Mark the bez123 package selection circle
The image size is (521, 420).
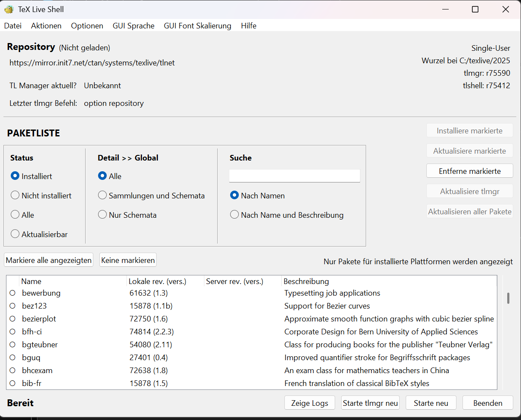[x=12, y=306]
